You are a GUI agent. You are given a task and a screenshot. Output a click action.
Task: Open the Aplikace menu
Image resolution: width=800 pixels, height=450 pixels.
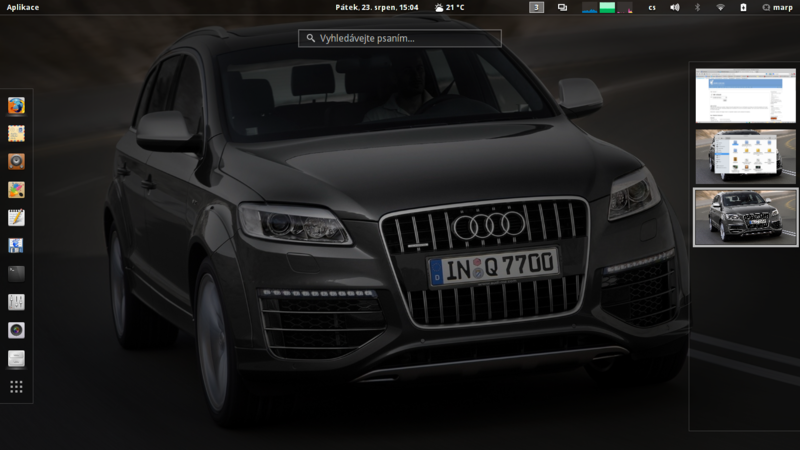coord(23,7)
